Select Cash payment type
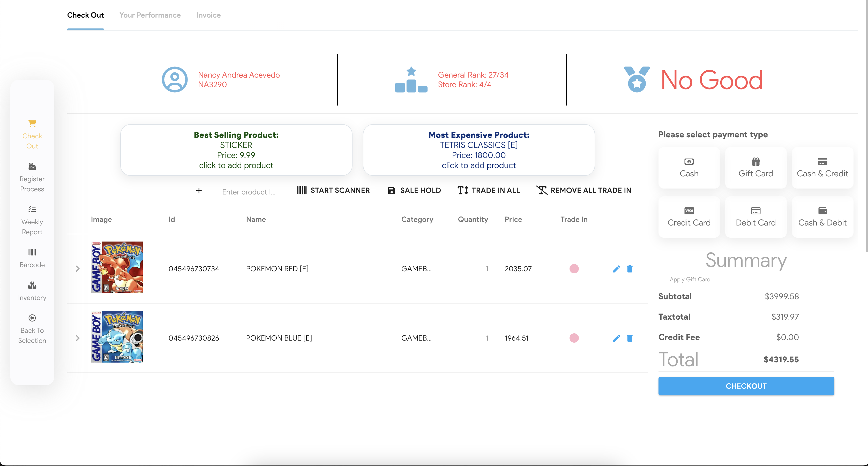 point(689,168)
